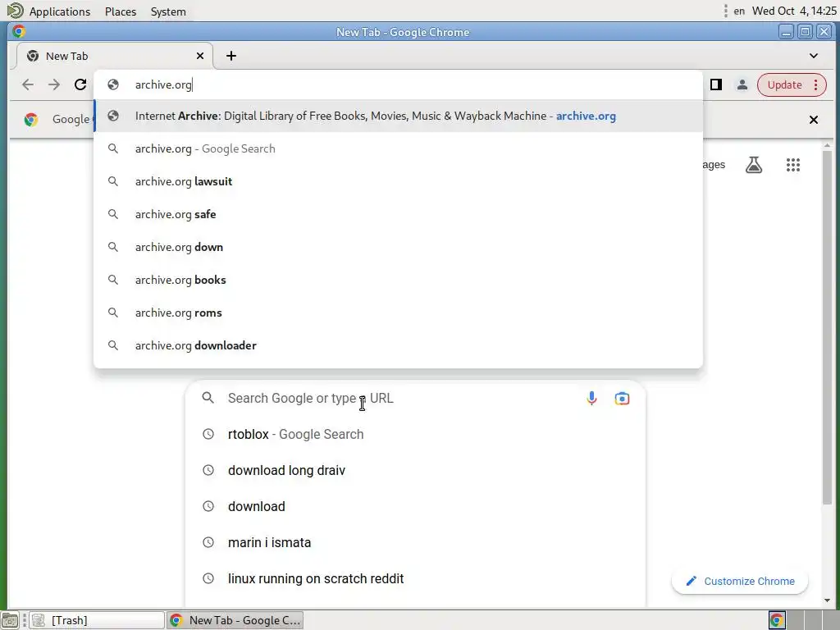
Task: Click the red Update button
Action: (792, 84)
